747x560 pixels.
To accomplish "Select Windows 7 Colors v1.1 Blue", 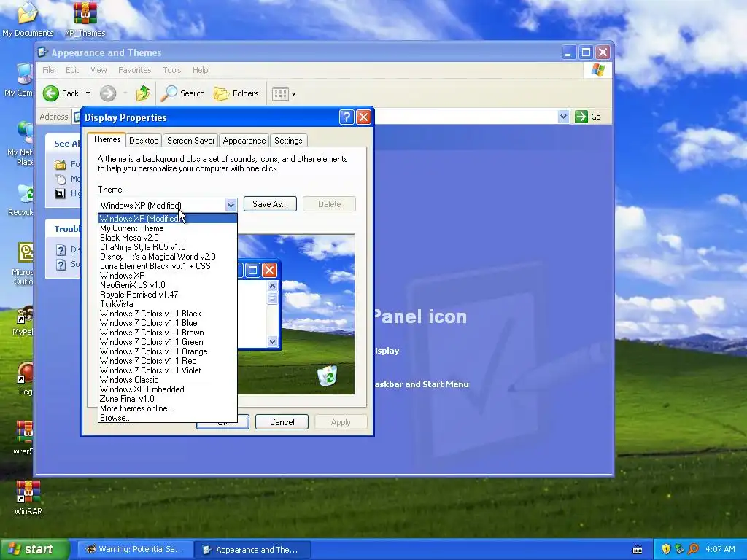I will click(167, 323).
